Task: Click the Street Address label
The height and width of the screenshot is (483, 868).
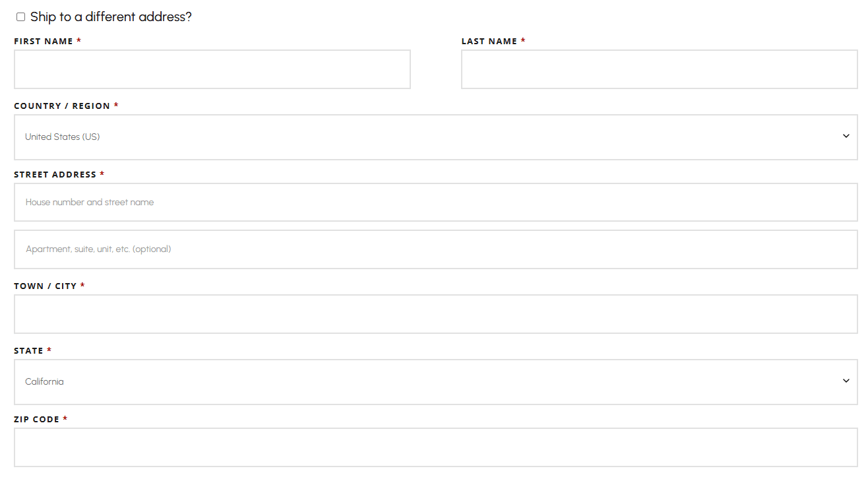Action: [56, 174]
